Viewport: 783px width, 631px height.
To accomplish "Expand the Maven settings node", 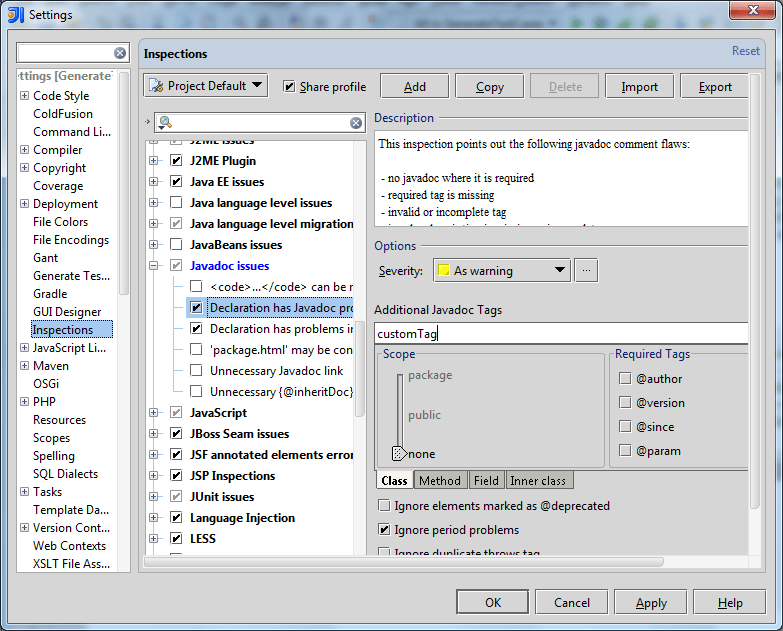I will (24, 365).
